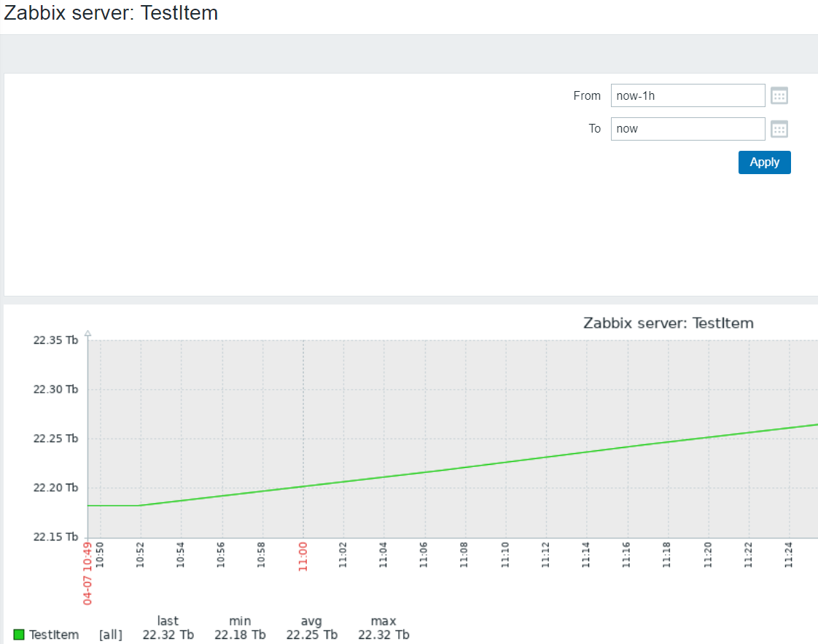Click the last value 22.32 Tb
The height and width of the screenshot is (644, 818).
pos(168,635)
